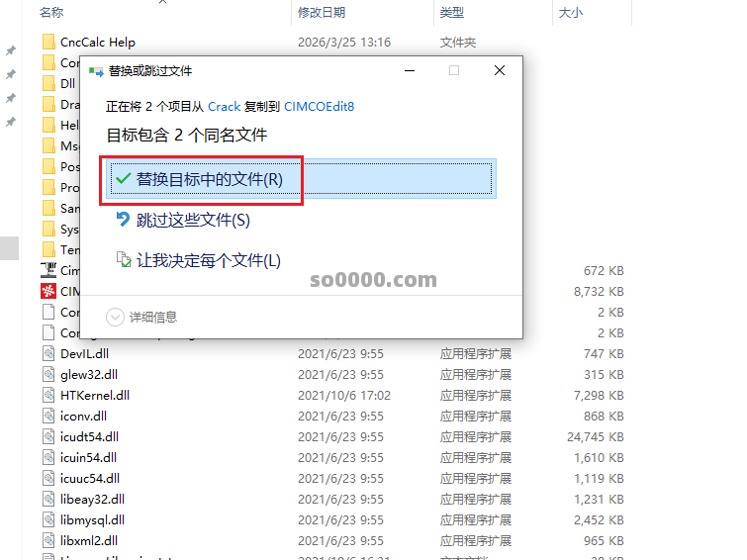Select the HTKernel.dll file icon

(x=48, y=395)
